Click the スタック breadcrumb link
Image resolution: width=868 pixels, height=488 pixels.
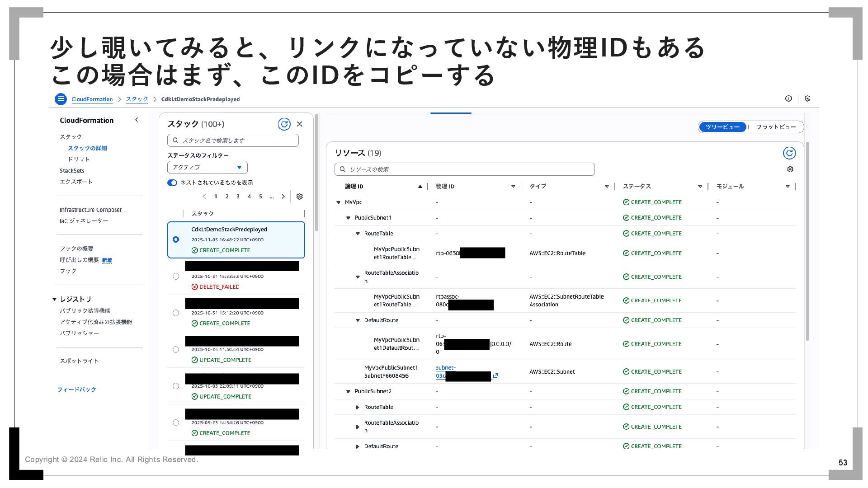(x=137, y=99)
